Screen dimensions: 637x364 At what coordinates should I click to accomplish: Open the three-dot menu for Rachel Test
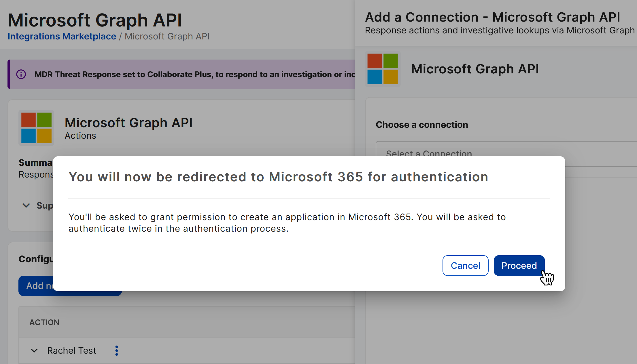coord(117,350)
